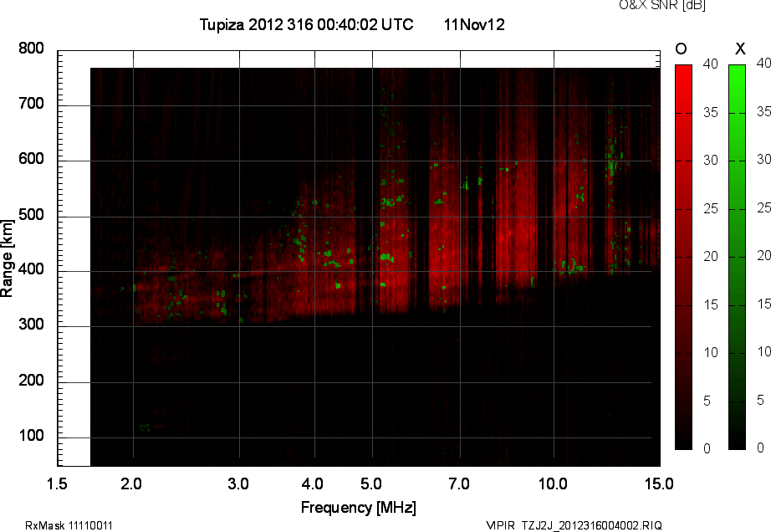Click the 'Frequency [MHz]' axis label

point(359,508)
